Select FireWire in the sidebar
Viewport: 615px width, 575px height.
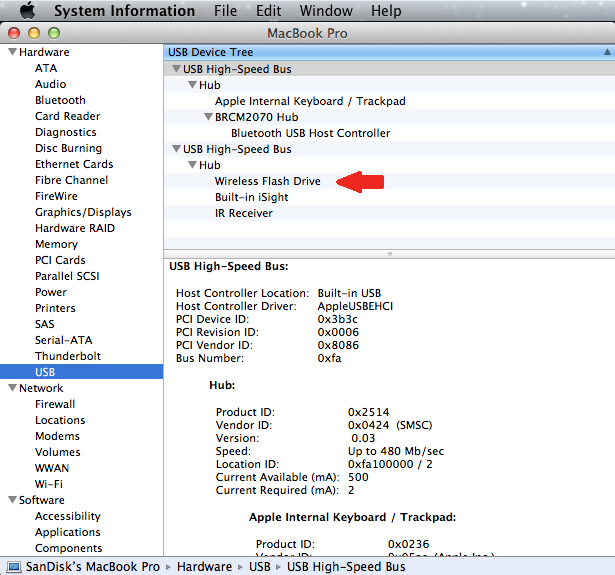click(56, 196)
